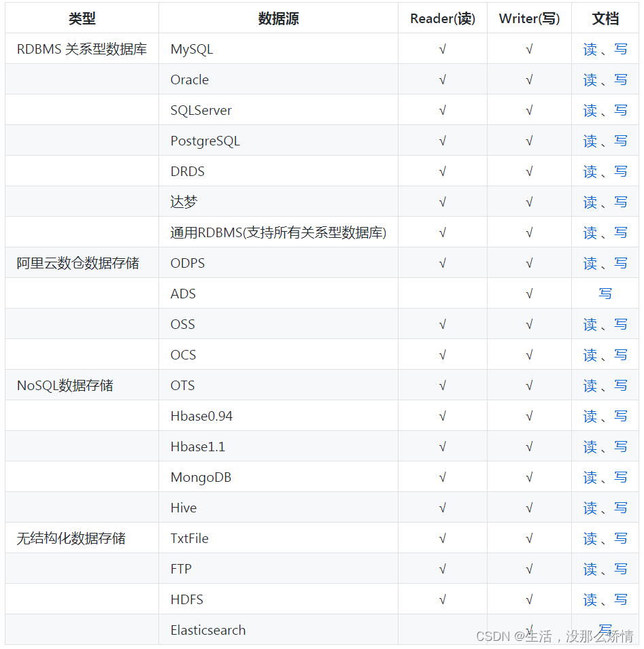Open the 读 doc link for TxtFile
This screenshot has height=649, width=644.
click(590, 538)
